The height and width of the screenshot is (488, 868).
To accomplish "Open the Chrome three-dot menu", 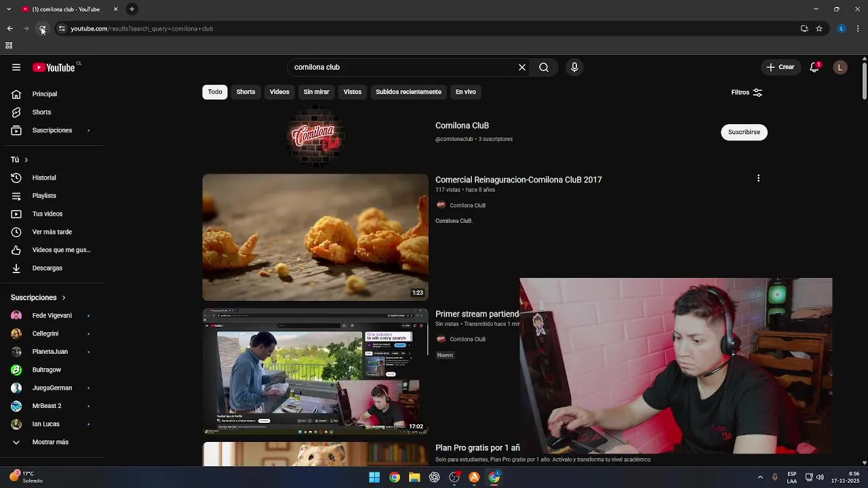I will click(x=858, y=28).
